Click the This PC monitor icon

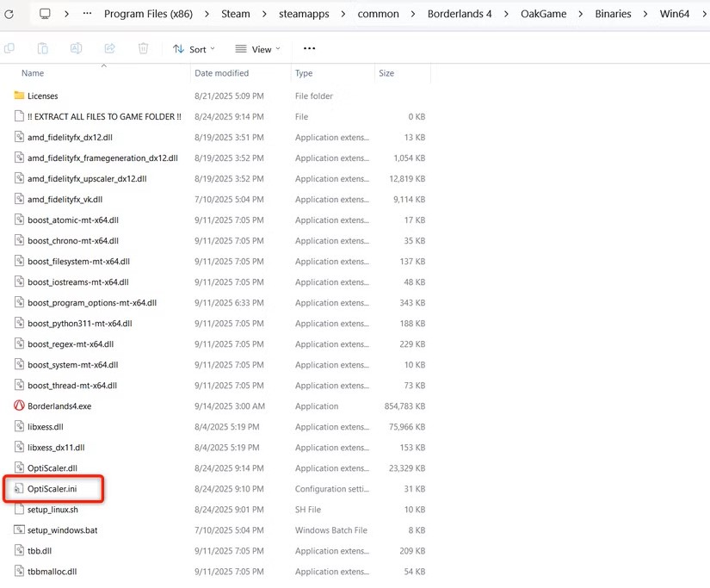click(x=45, y=14)
